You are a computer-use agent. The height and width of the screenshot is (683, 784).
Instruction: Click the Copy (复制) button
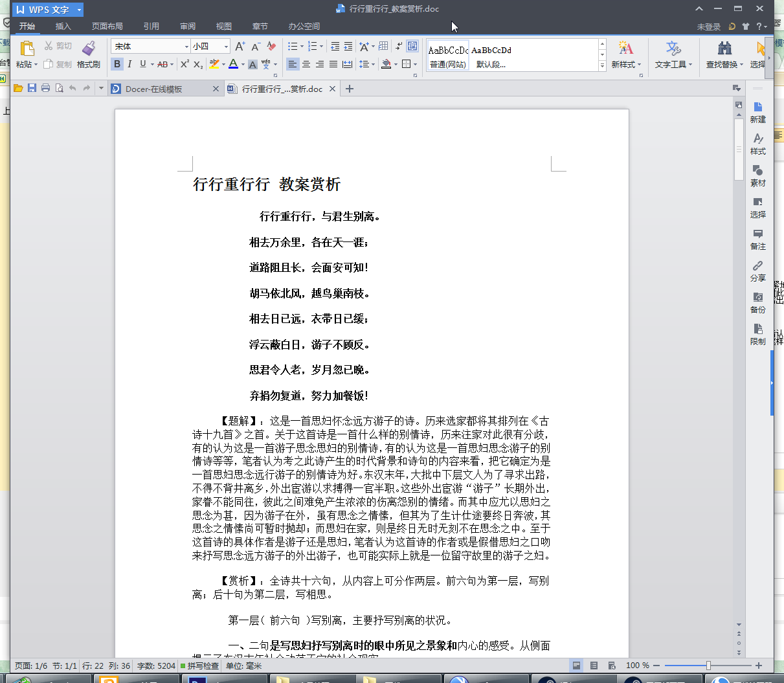[x=58, y=64]
